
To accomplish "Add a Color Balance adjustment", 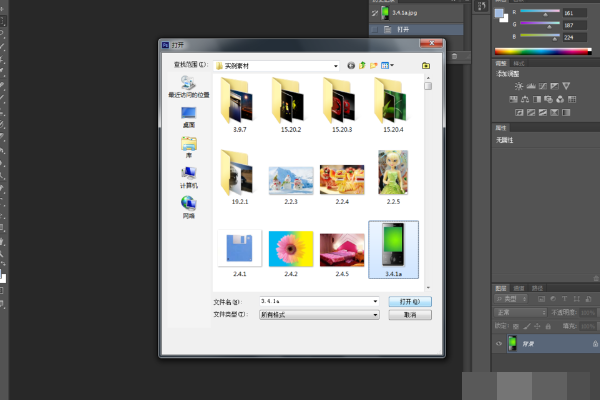I will coord(525,100).
